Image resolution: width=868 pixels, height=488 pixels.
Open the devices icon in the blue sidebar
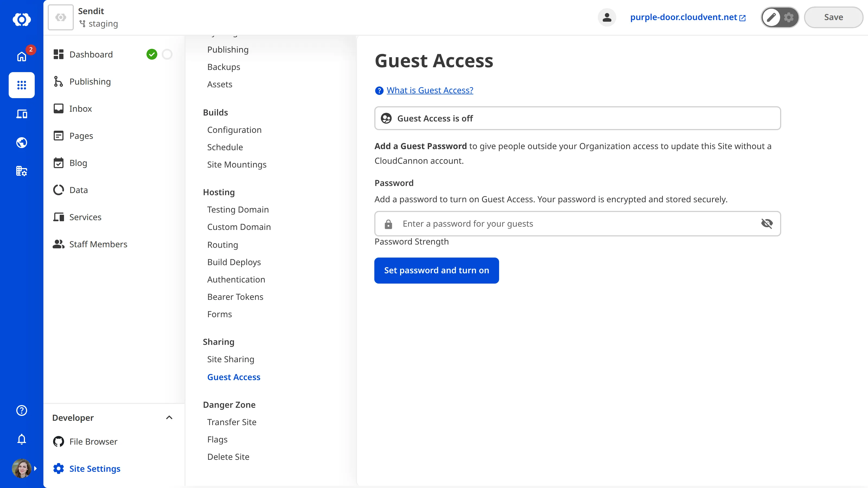click(x=22, y=114)
